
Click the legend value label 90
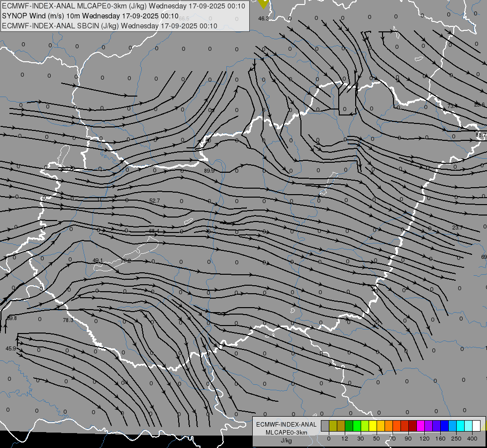point(408,439)
